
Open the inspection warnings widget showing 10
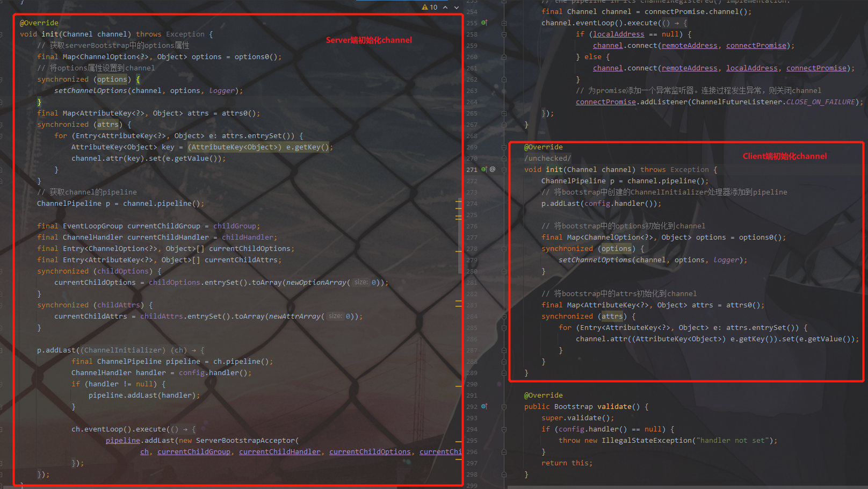pyautogui.click(x=429, y=8)
